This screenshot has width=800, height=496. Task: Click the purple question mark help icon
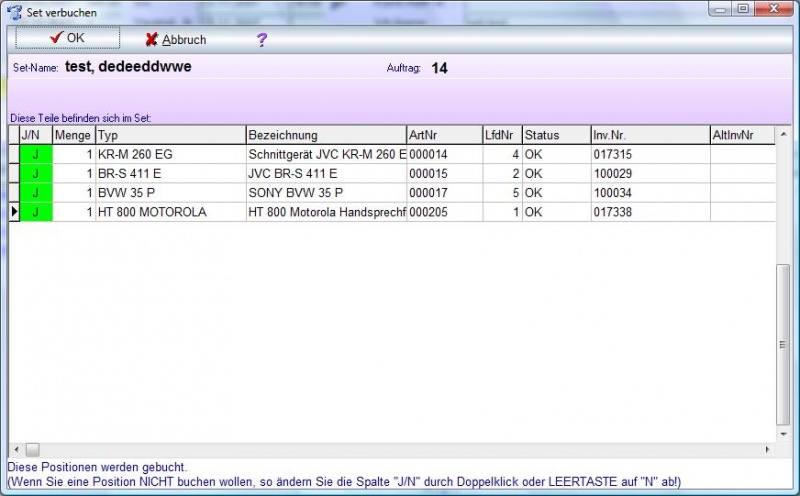coord(262,40)
